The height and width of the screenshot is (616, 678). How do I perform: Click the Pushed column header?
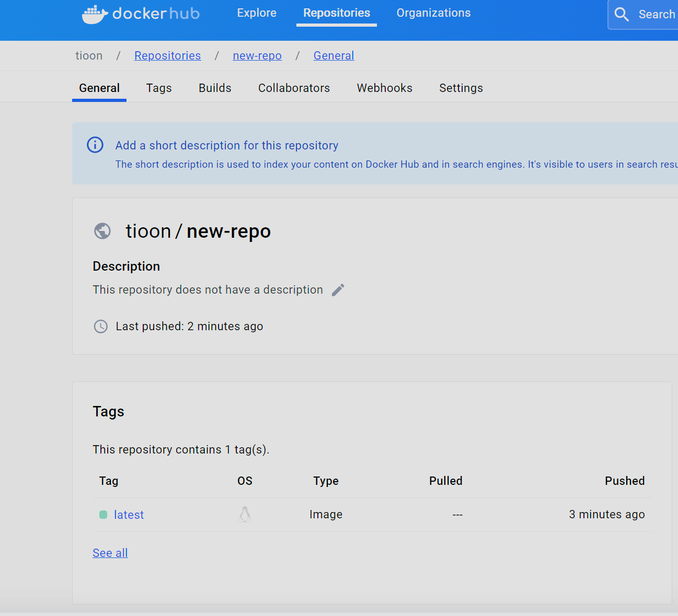(x=625, y=481)
